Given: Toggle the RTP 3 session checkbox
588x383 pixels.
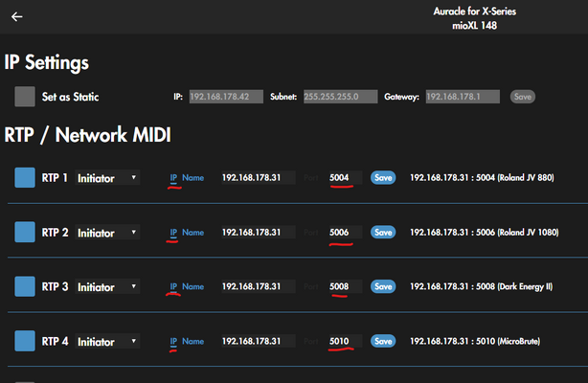Looking at the screenshot, I should 25,286.
